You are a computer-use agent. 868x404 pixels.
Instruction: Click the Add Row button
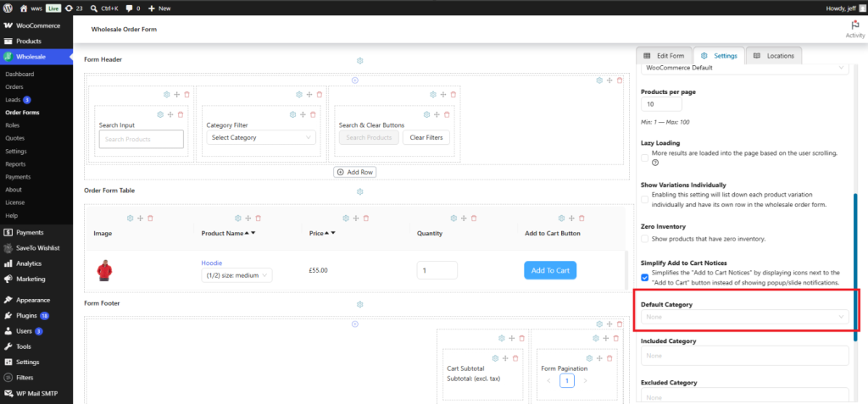click(x=355, y=172)
